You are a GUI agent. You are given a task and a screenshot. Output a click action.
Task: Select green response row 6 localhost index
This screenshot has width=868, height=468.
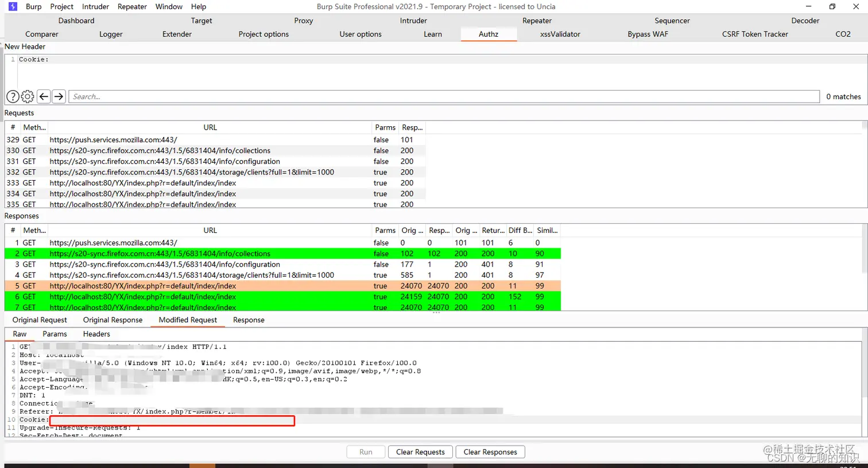click(x=283, y=297)
